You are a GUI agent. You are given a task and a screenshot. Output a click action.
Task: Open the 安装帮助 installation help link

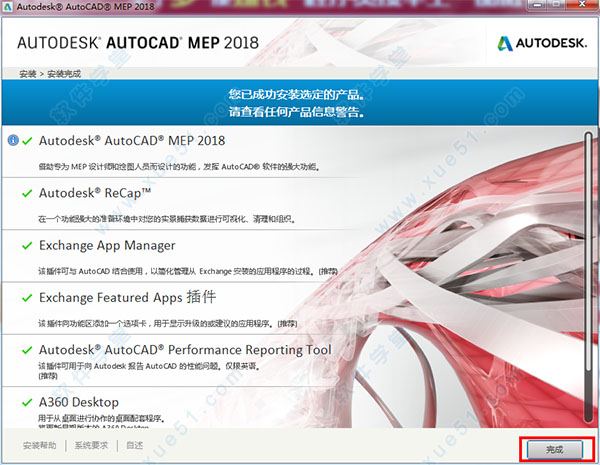click(x=39, y=445)
